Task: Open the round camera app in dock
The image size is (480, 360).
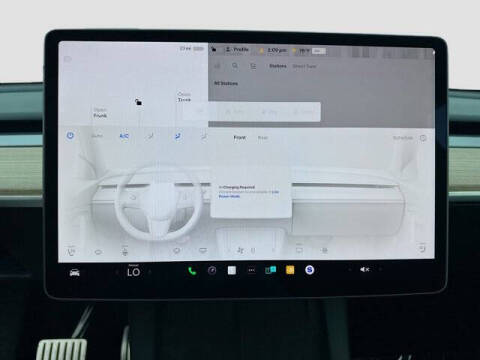Action: tap(212, 270)
